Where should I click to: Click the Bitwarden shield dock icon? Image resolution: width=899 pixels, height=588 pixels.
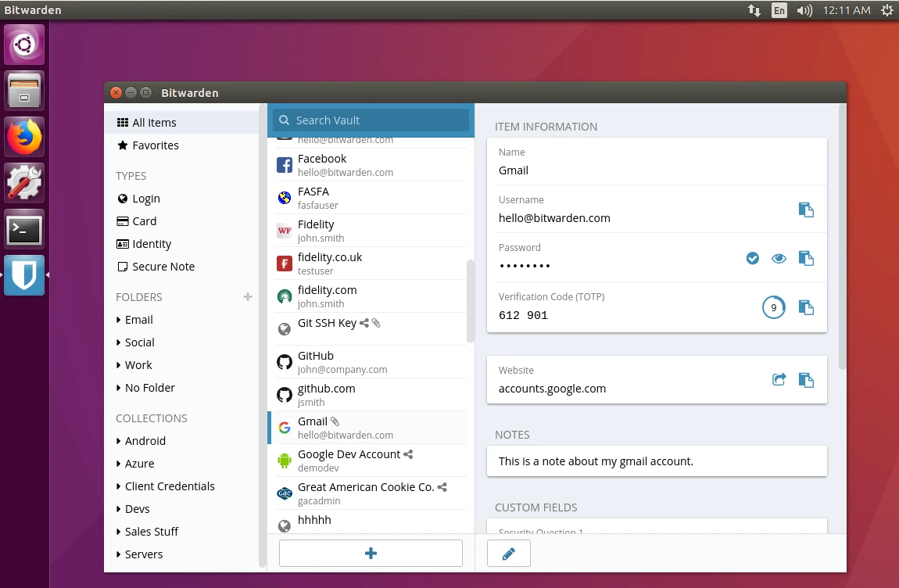[25, 275]
